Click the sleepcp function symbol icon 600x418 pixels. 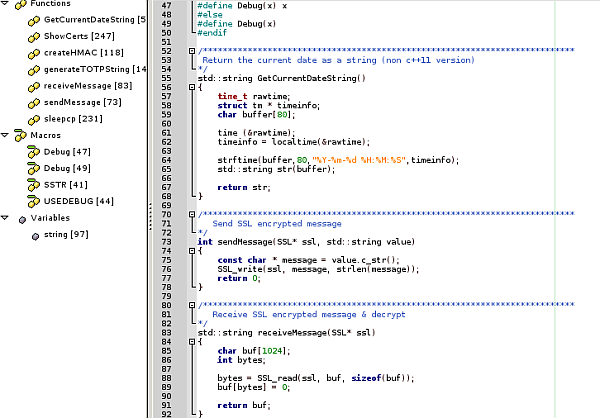[34, 119]
